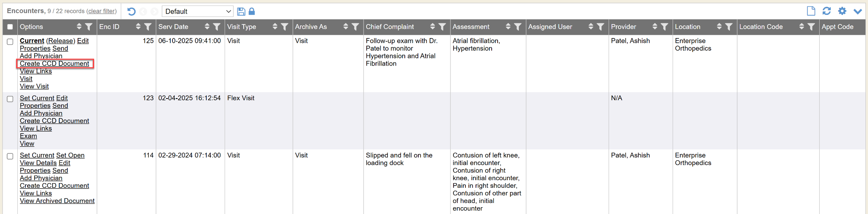Click the clear filter link

(x=101, y=11)
